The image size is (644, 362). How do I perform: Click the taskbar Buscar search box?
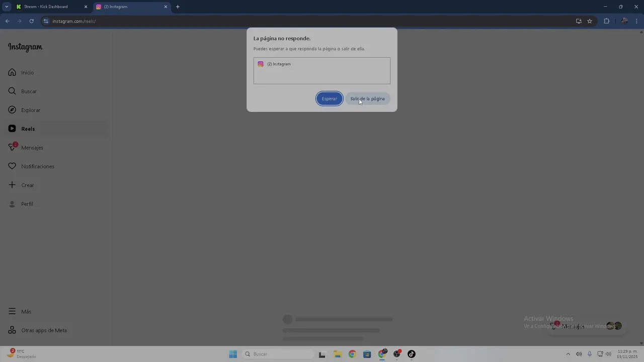point(278,354)
